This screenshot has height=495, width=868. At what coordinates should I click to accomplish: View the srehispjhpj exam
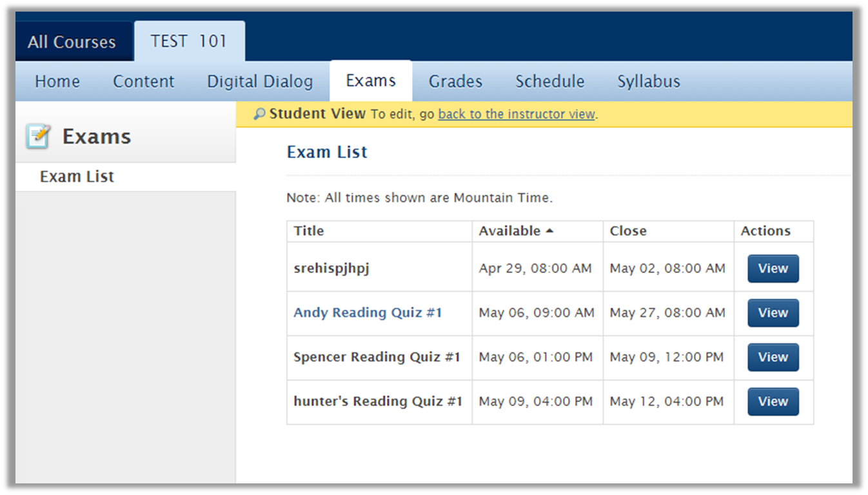pyautogui.click(x=772, y=268)
